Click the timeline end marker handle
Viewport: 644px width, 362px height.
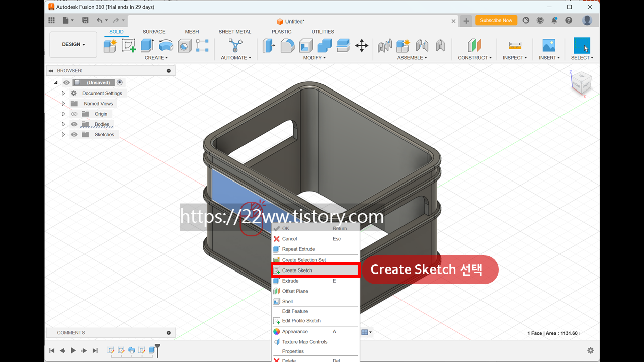[157, 350]
